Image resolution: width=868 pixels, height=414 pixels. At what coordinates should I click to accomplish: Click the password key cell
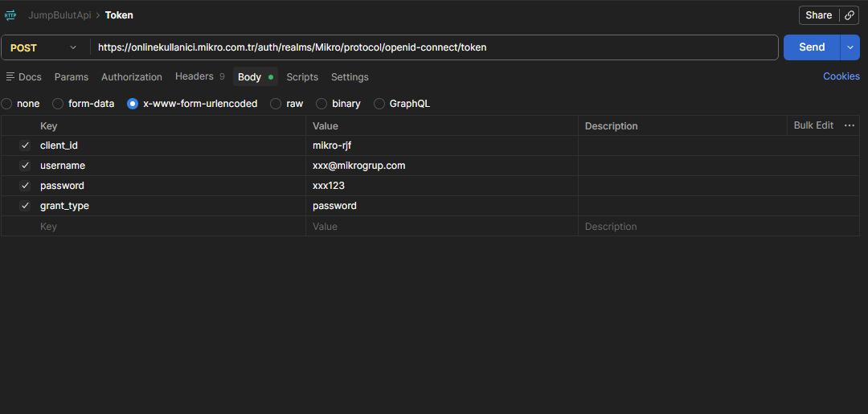[x=172, y=186]
